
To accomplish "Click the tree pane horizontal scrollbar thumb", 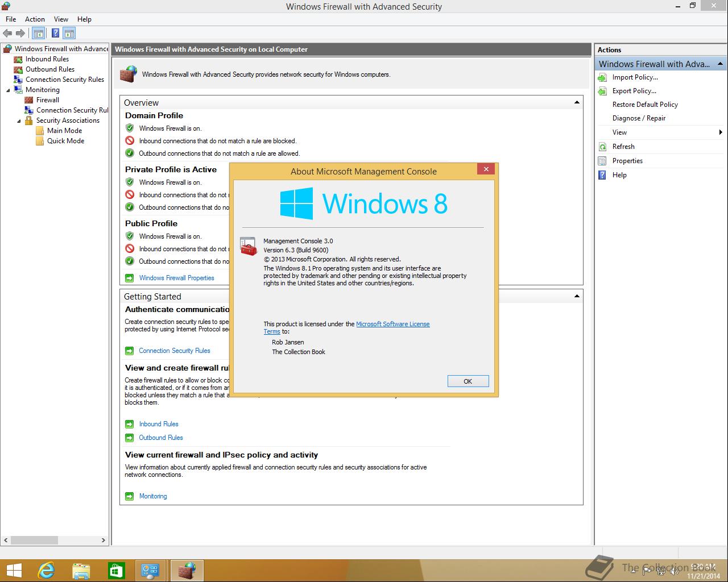I will click(x=34, y=540).
